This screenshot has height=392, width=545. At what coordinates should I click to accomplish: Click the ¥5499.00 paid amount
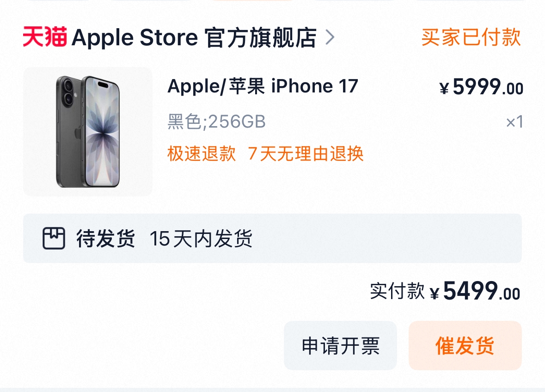pyautogui.click(x=475, y=291)
